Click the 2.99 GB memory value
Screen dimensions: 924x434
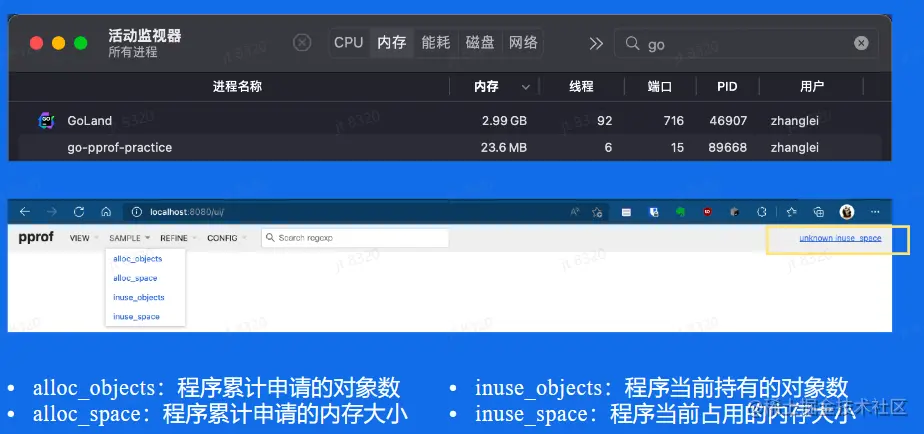pos(504,121)
